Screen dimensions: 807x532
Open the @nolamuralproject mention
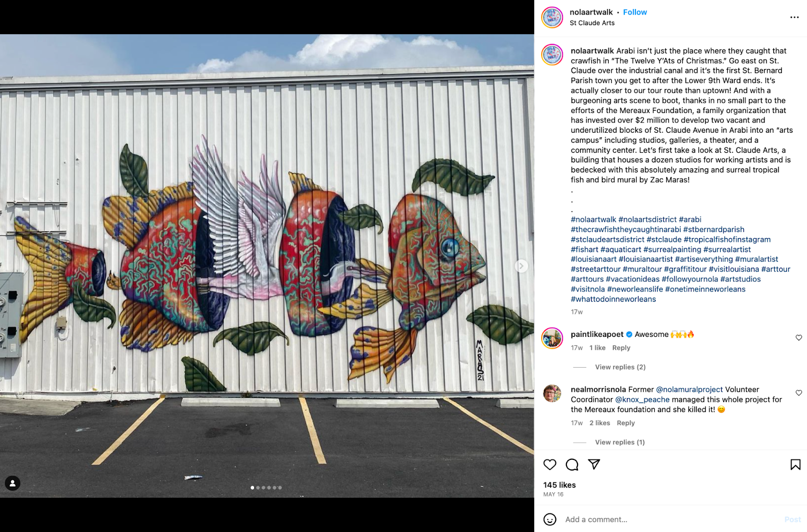coord(689,389)
